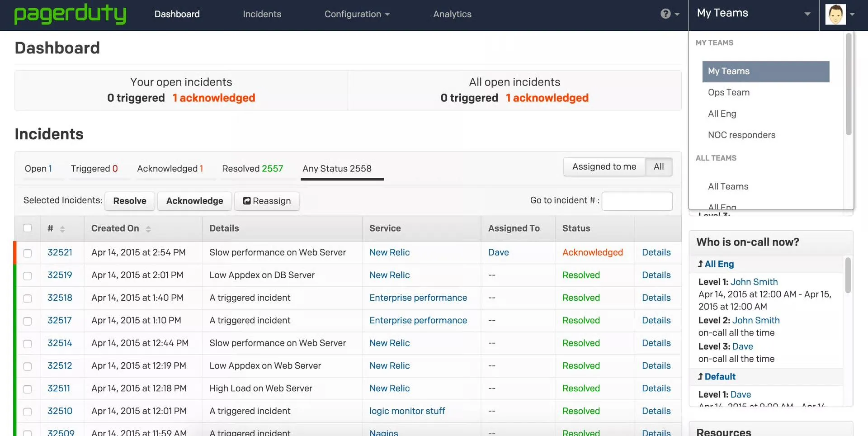Open Enterprise performance service for 32518
The image size is (868, 436).
(x=418, y=298)
